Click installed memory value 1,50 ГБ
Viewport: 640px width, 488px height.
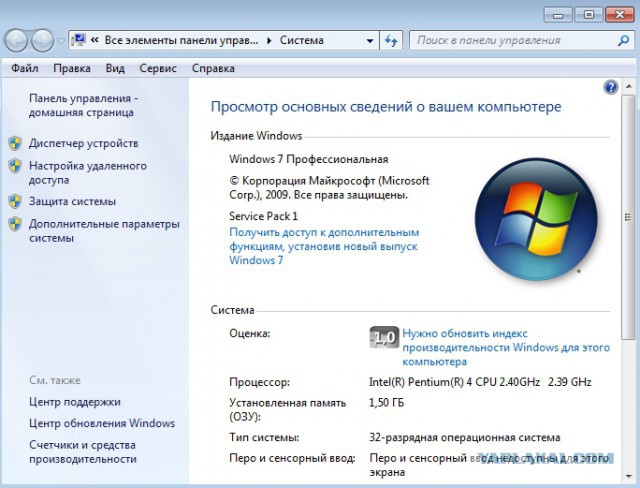point(387,403)
